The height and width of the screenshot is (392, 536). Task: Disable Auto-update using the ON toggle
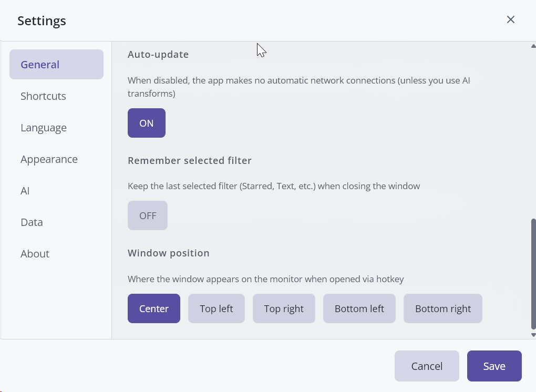(x=147, y=123)
